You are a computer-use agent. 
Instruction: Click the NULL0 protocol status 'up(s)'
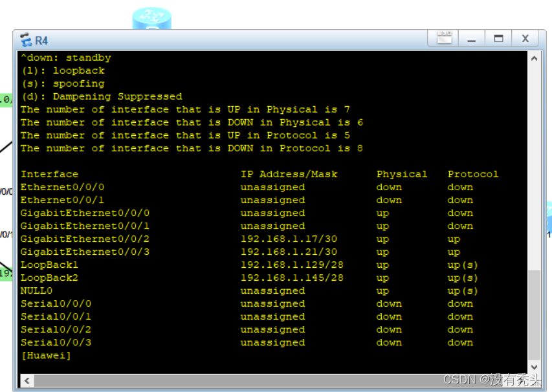click(x=463, y=291)
